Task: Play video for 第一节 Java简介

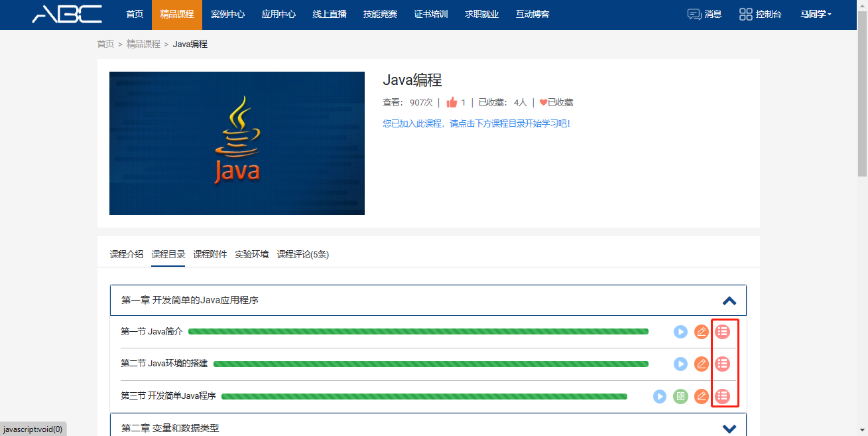Action: click(x=680, y=331)
